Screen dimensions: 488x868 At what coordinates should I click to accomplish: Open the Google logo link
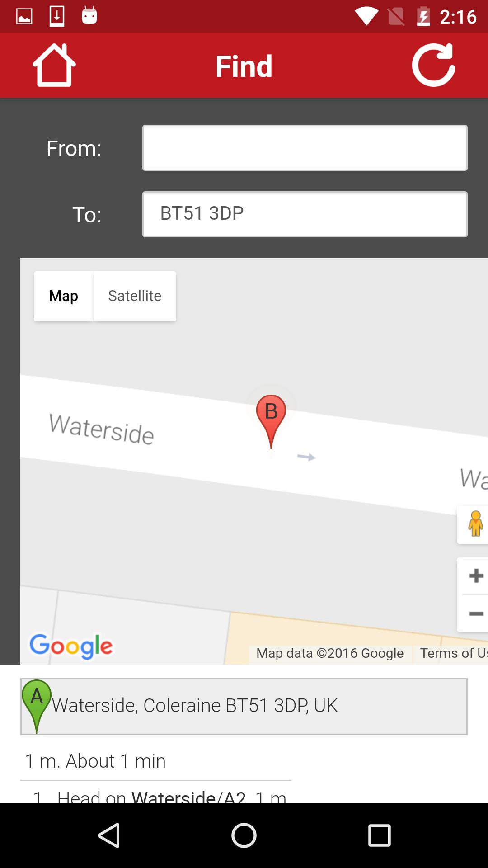click(71, 646)
